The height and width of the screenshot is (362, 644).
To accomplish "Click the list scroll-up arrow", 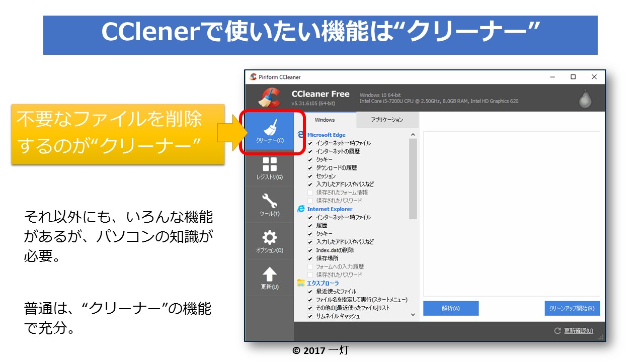I will point(413,135).
